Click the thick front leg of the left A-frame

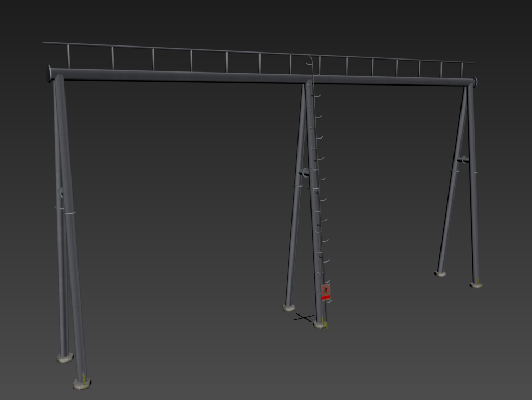pos(73,260)
